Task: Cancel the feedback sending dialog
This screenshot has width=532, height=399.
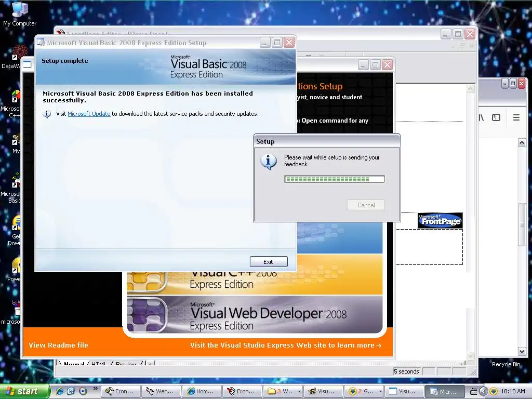Action: (366, 205)
